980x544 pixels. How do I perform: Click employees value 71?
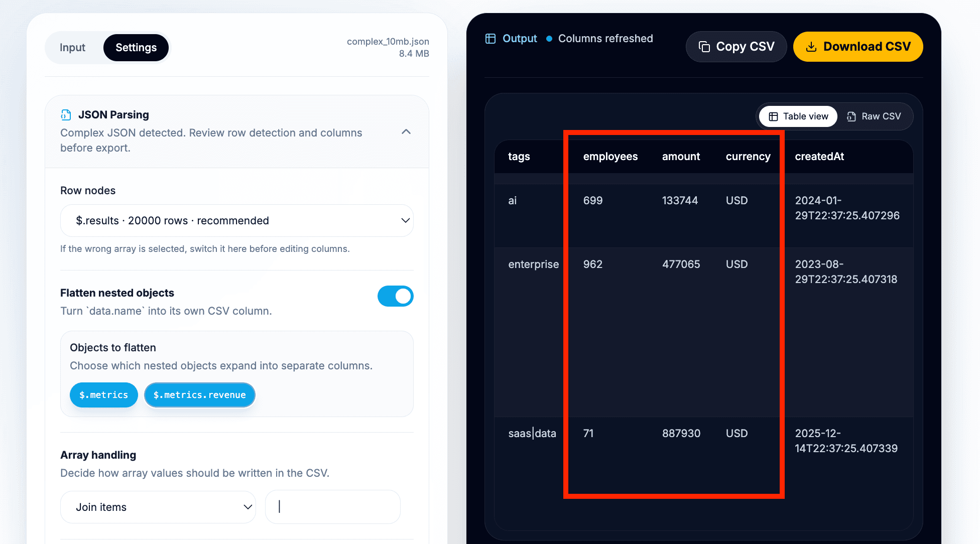(588, 434)
